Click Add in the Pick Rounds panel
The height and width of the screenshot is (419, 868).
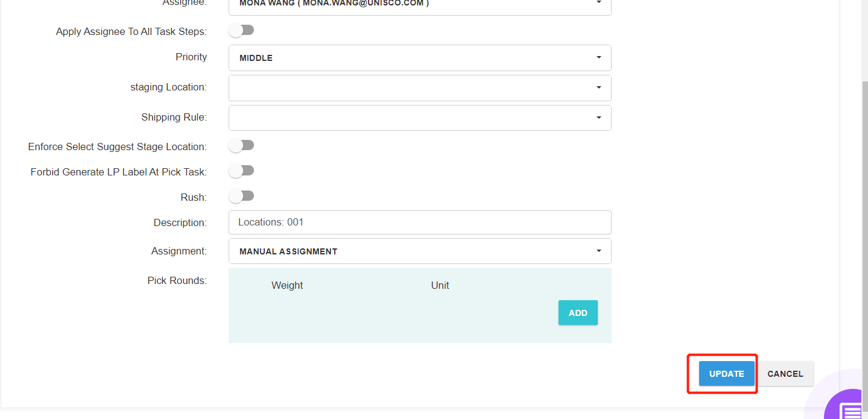[x=578, y=313]
